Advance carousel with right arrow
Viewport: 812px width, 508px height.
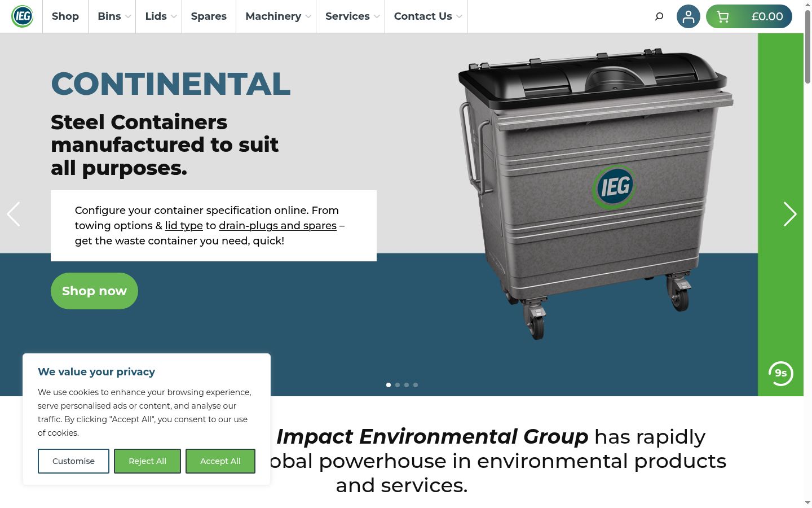[x=790, y=214]
